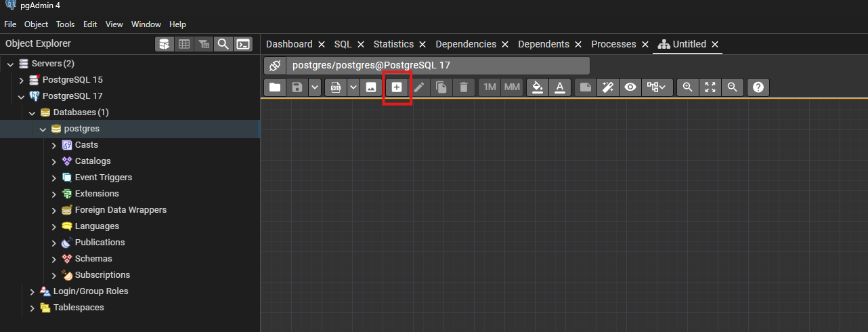Zoom in on the ERD canvas
868x332 pixels.
688,87
